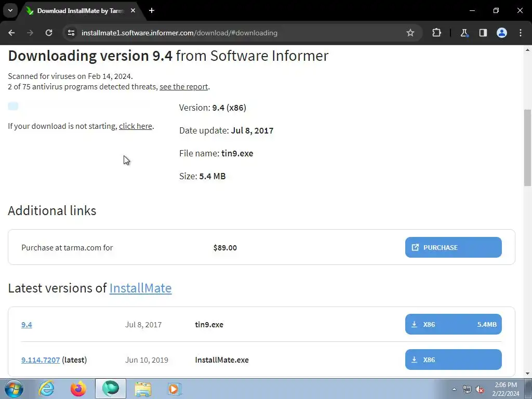Click the forward navigation arrow
Screen dimensions: 532x399
[30, 33]
